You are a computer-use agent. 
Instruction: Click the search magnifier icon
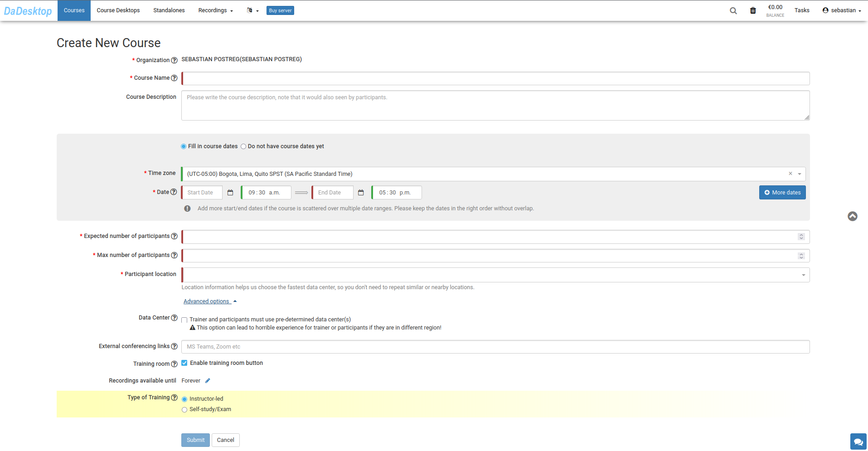733,10
